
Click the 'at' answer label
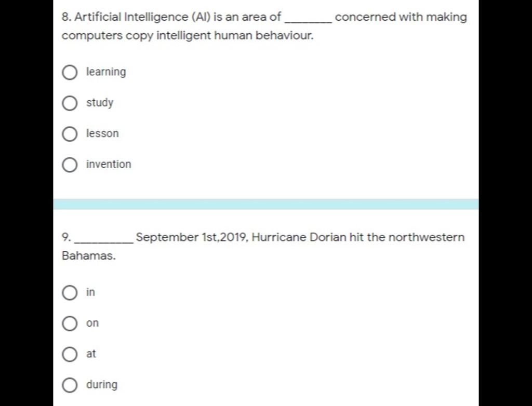click(x=91, y=354)
